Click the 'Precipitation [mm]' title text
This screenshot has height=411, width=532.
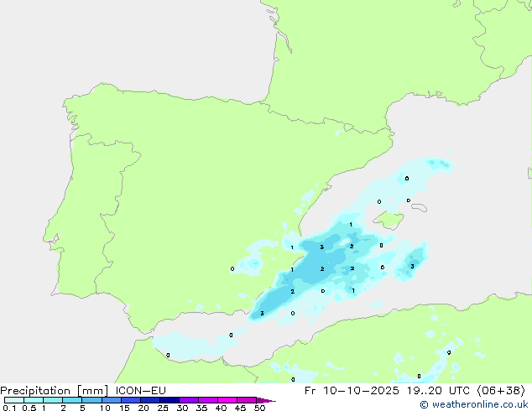[54, 391]
